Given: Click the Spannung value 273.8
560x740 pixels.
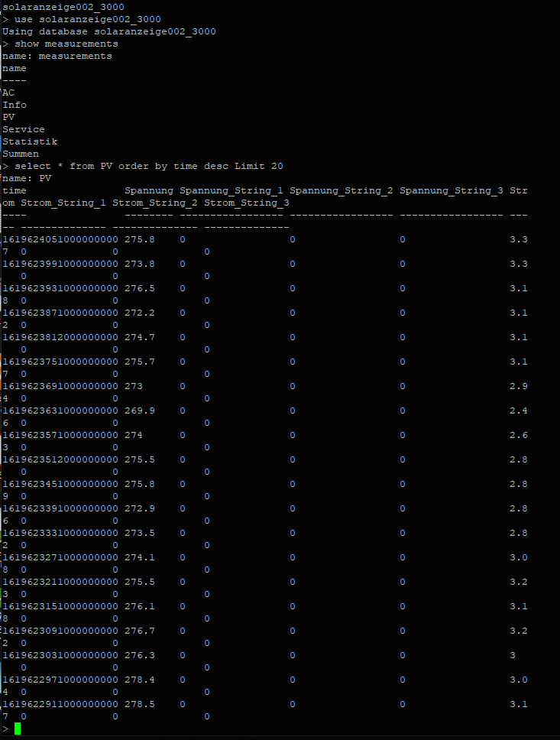Looking at the screenshot, I should (140, 264).
